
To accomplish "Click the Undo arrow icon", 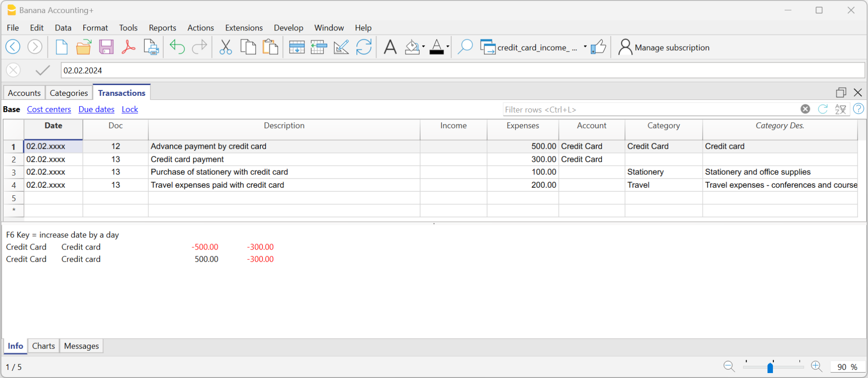I will (x=177, y=47).
